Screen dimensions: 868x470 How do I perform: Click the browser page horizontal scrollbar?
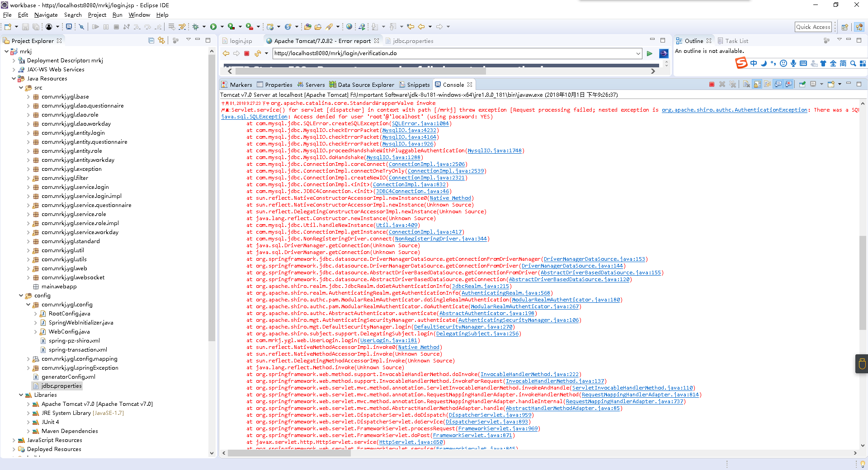coord(360,71)
